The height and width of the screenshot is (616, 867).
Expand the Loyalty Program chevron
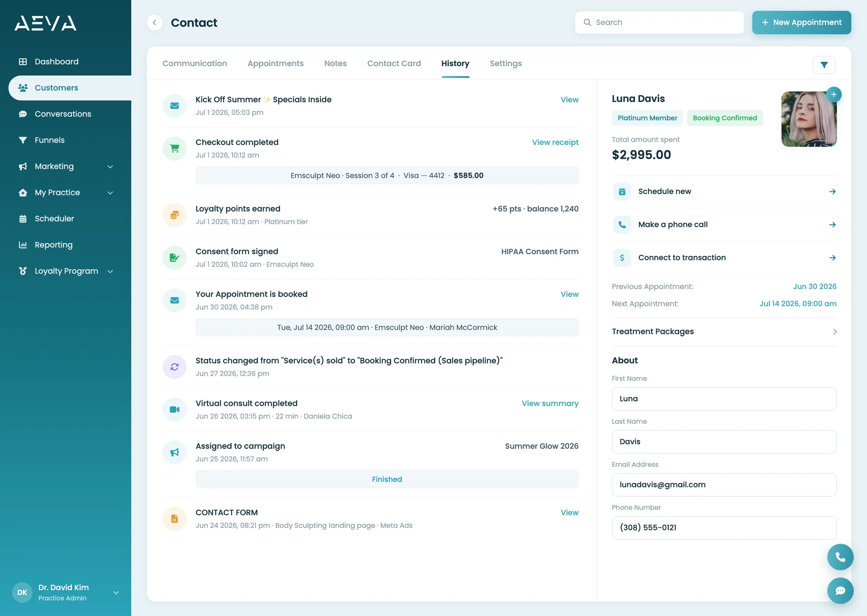pyautogui.click(x=110, y=271)
